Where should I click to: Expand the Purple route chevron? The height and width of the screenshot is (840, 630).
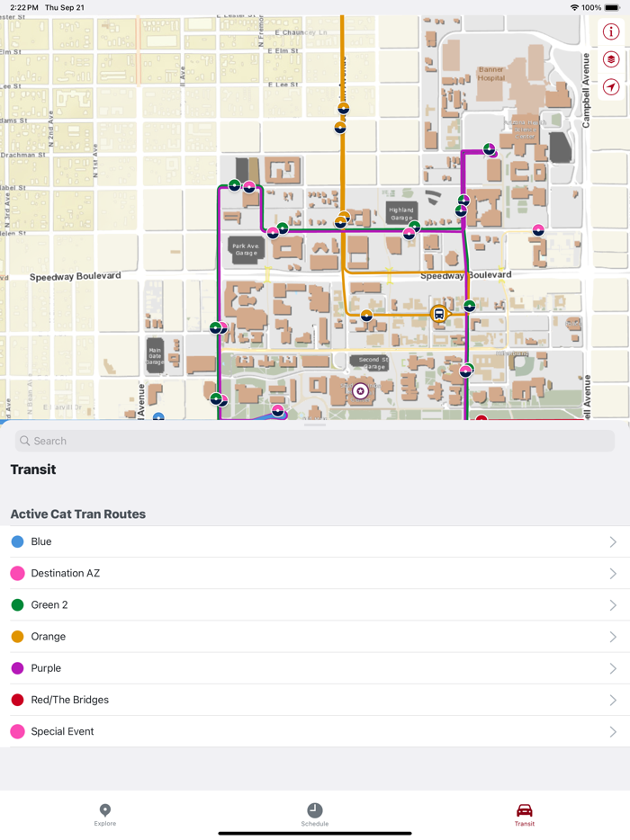[613, 668]
